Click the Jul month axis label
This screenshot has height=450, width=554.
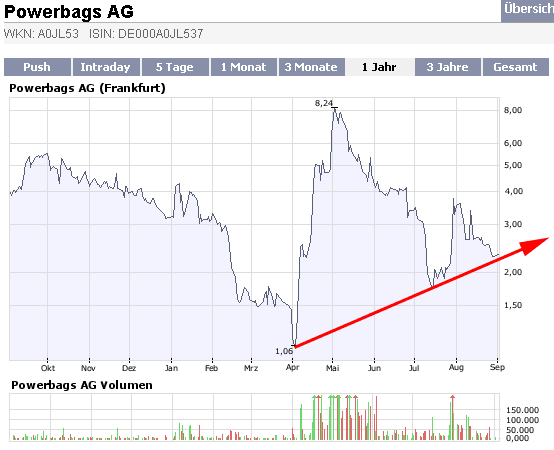pyautogui.click(x=414, y=368)
